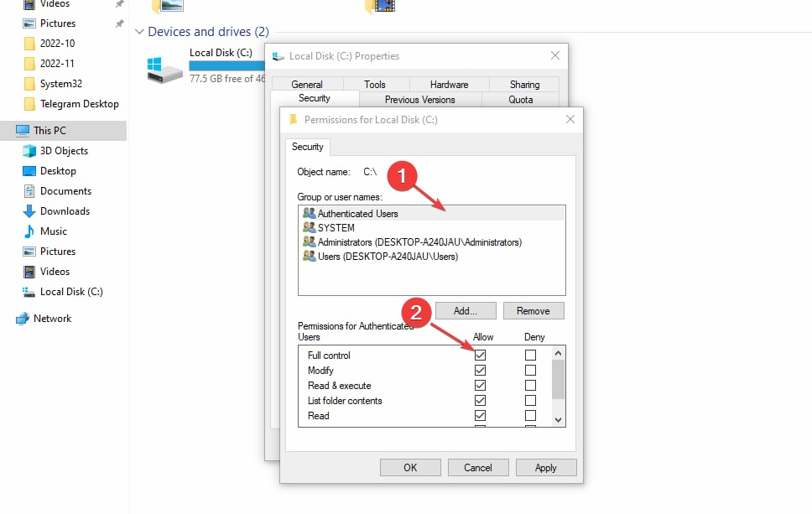Image resolution: width=812 pixels, height=514 pixels.
Task: Open the 2022-11 folder icon in sidebar
Action: click(29, 64)
